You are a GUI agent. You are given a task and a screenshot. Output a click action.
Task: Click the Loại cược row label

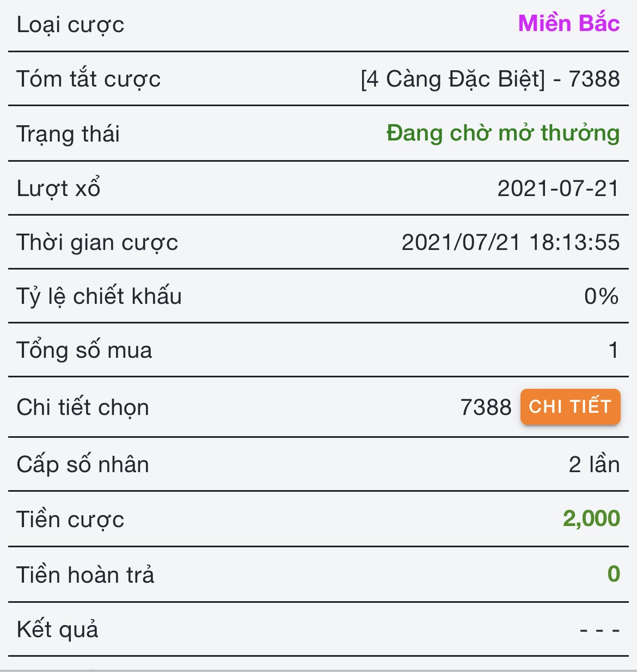click(70, 25)
